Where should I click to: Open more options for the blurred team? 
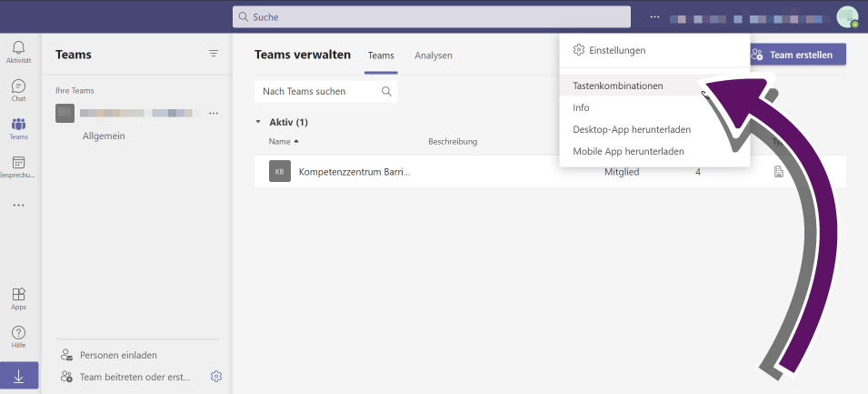pyautogui.click(x=214, y=113)
